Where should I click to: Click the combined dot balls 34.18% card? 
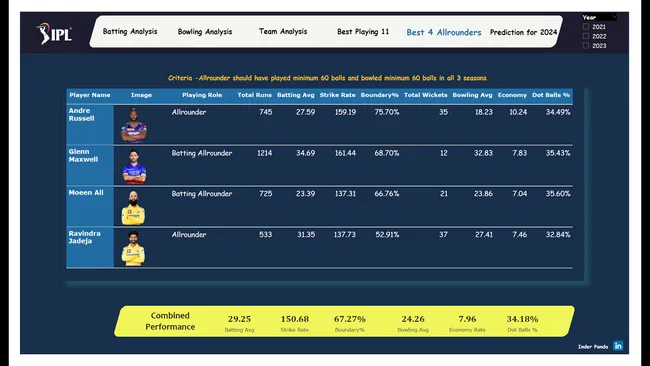point(522,323)
